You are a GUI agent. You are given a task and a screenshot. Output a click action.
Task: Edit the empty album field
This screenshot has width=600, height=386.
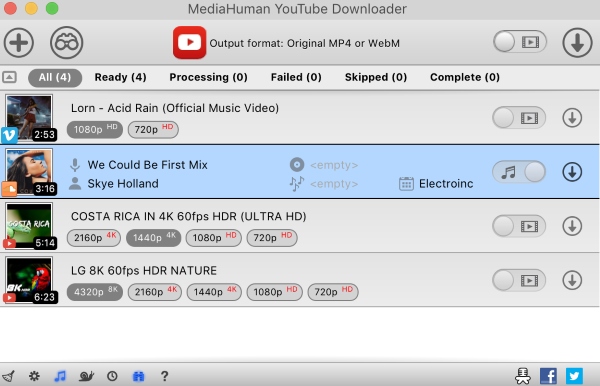pyautogui.click(x=334, y=165)
